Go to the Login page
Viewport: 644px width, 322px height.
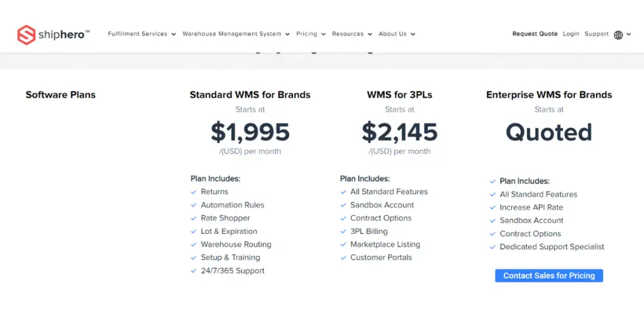coord(571,34)
